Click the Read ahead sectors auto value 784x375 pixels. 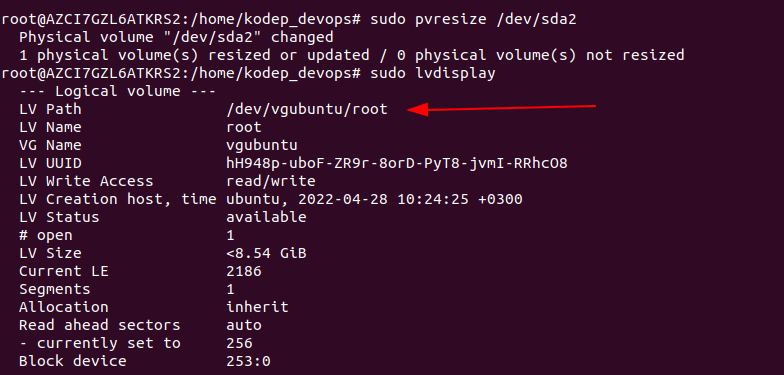point(244,326)
